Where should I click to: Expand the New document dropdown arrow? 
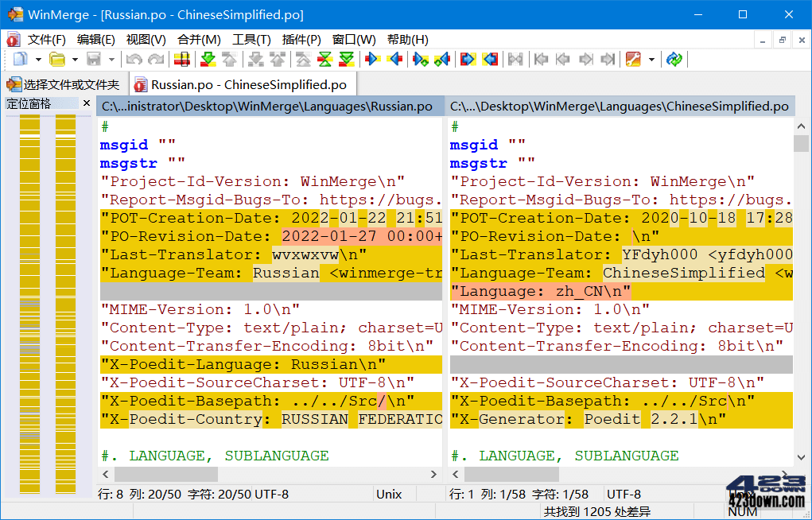(x=37, y=59)
